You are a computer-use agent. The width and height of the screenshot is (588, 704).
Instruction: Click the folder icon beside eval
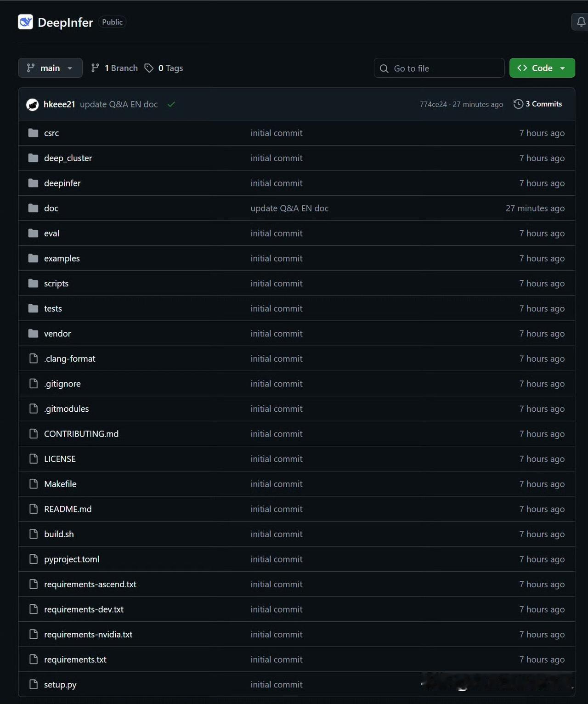click(x=33, y=233)
